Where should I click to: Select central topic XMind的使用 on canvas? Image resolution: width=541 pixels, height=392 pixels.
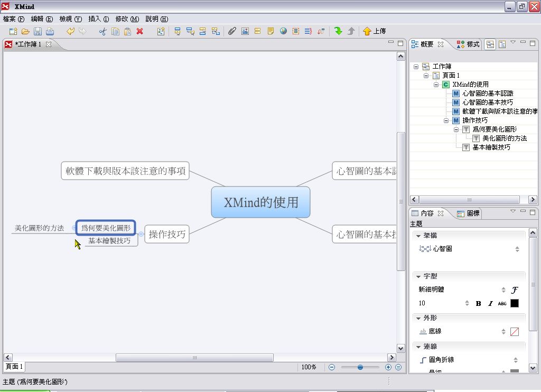pyautogui.click(x=261, y=202)
